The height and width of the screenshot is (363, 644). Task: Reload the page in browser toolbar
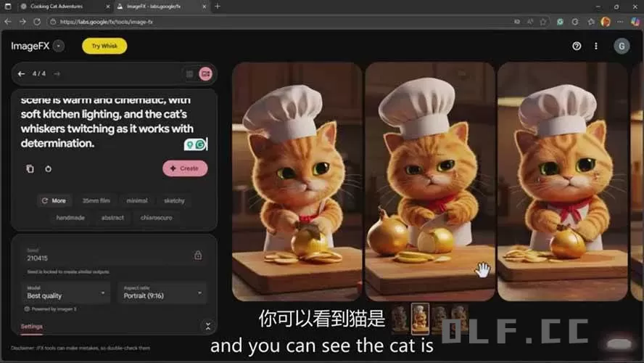[37, 22]
